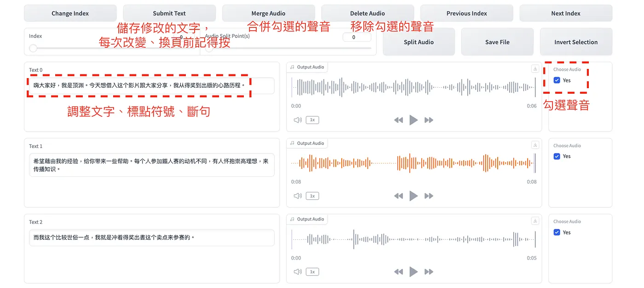This screenshot has height=288, width=644.
Task: Fast-forward the Text 2 audio clip
Action: 429,271
